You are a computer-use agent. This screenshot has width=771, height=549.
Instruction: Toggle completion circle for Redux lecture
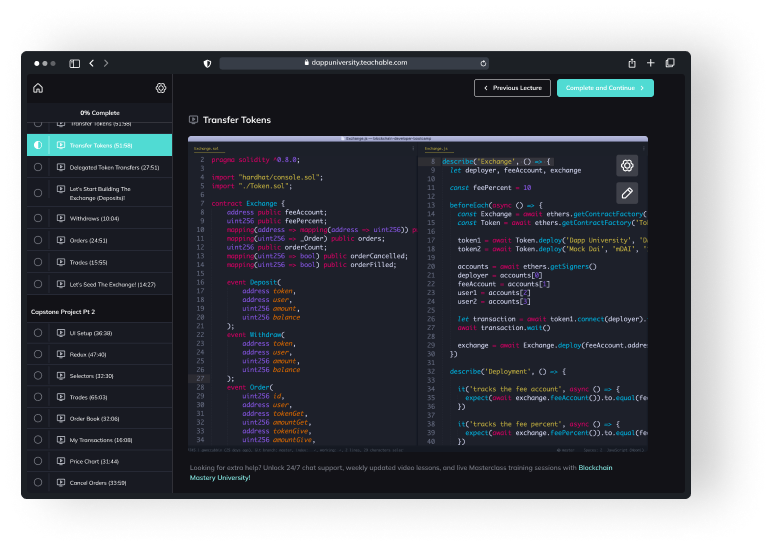[38, 354]
